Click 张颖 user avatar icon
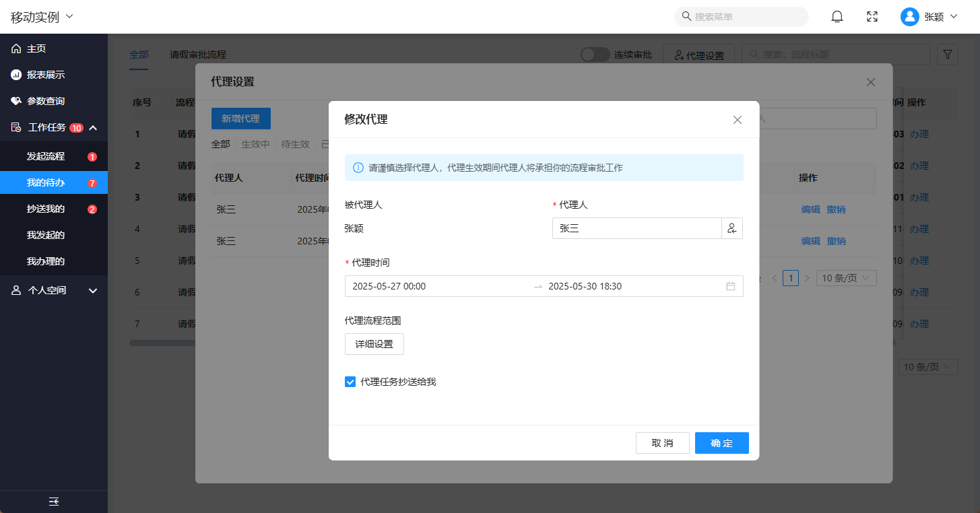Viewport: 980px width, 513px height. pyautogui.click(x=910, y=17)
